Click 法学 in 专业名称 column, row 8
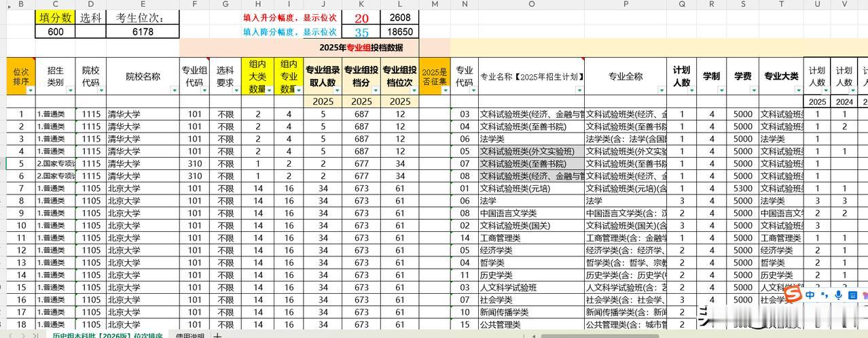868x338 pixels. [531, 201]
